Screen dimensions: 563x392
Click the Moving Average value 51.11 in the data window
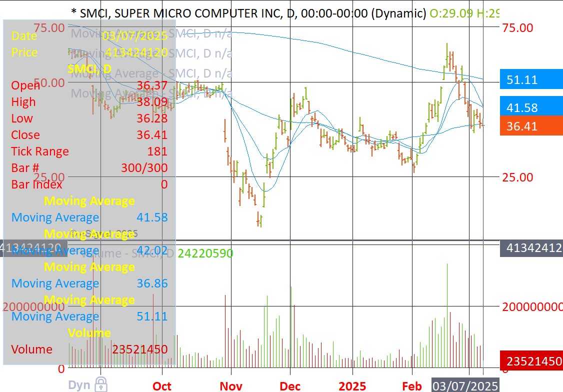click(152, 316)
